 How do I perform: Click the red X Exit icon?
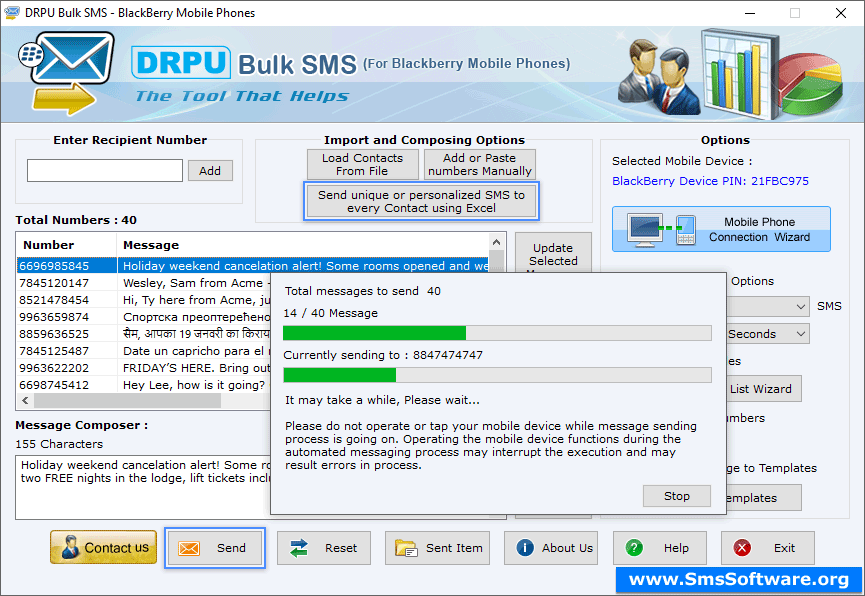coord(742,547)
